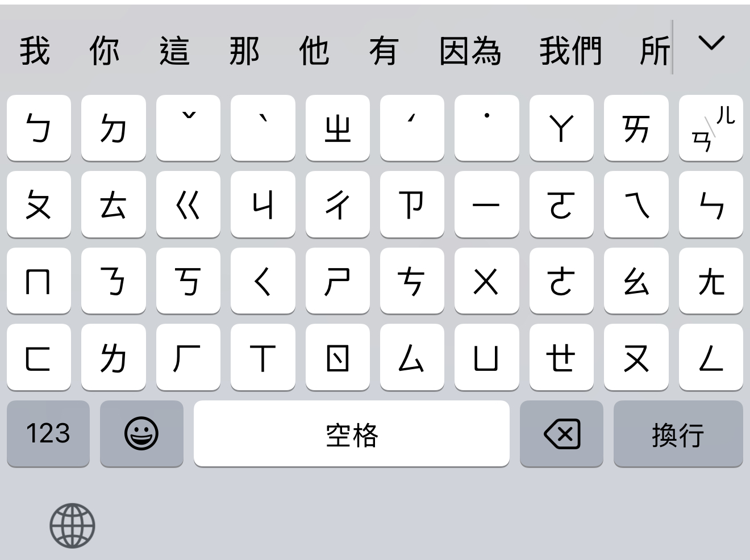
Task: Tap the ㄅ bopomofo key
Action: pos(39,128)
